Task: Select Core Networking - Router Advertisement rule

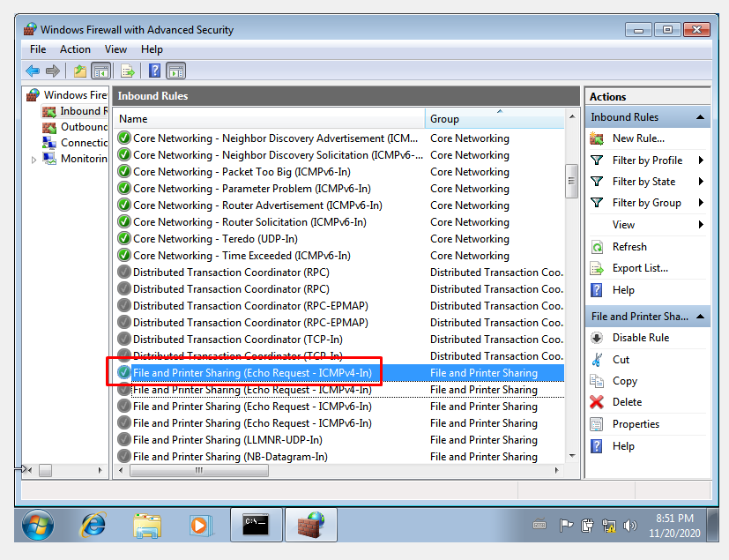Action: click(x=257, y=205)
